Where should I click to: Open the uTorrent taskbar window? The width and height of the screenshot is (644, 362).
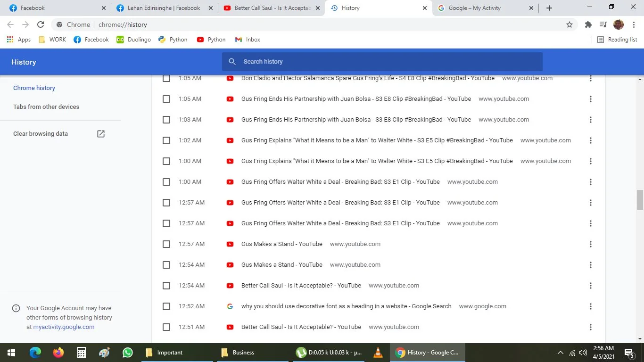point(329,353)
